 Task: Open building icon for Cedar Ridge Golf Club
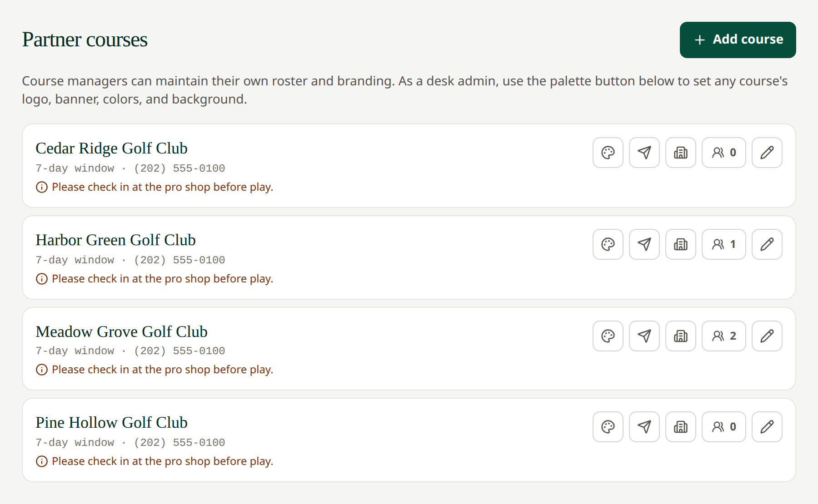(681, 153)
